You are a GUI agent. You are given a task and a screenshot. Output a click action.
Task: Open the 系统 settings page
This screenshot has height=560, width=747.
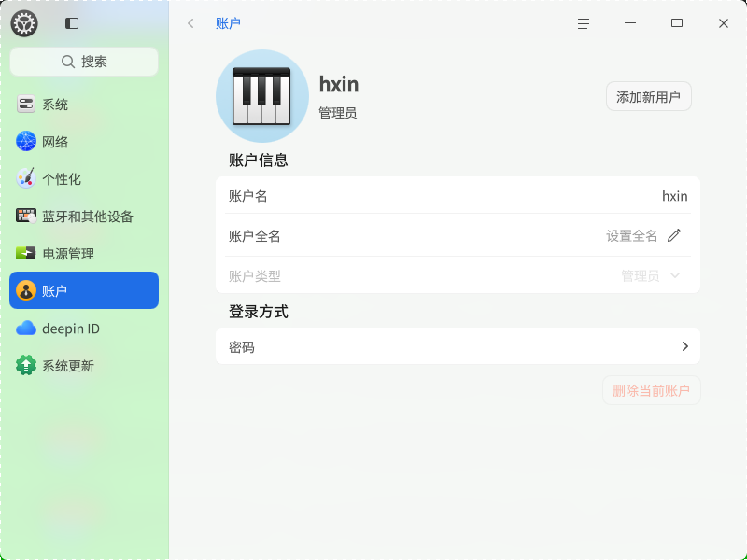[x=84, y=105]
